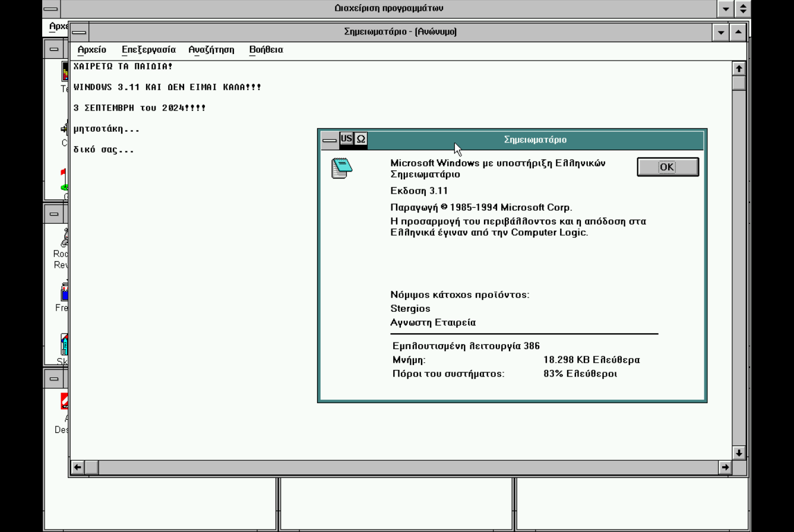This screenshot has width=794, height=532.
Task: Click the Notepad vertical scrollbar up arrow
Action: 739,68
